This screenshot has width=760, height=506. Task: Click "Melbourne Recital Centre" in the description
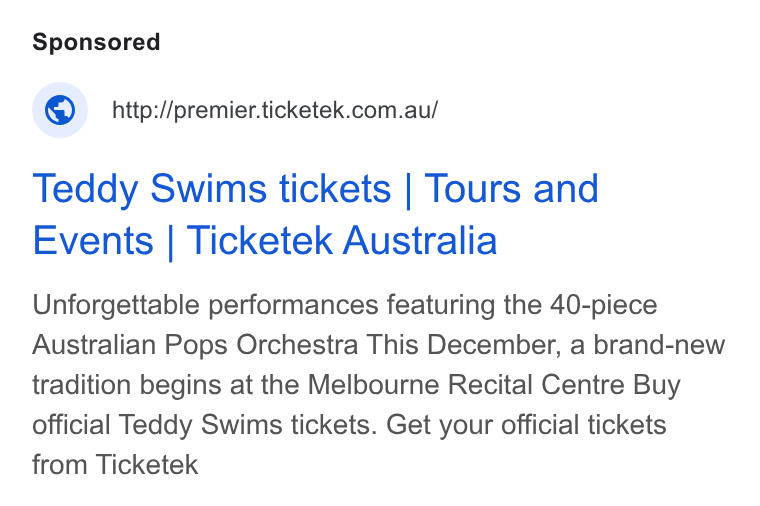466,385
